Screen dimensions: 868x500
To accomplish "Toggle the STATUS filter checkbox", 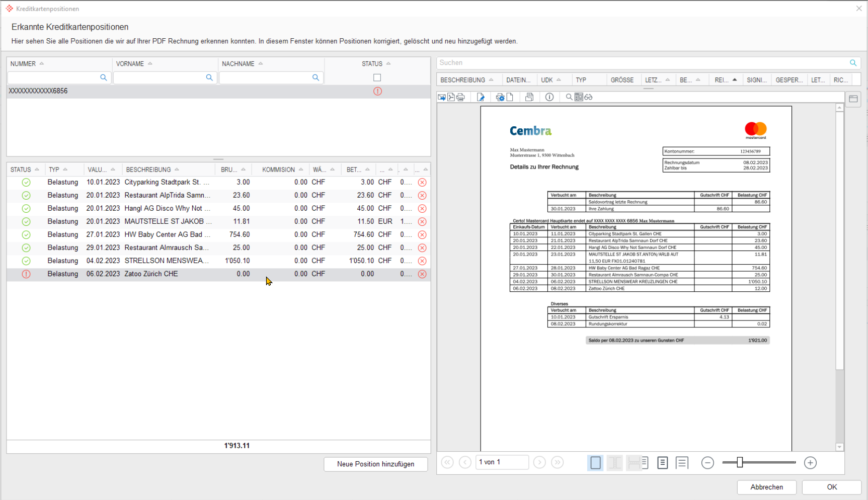I will tap(377, 77).
